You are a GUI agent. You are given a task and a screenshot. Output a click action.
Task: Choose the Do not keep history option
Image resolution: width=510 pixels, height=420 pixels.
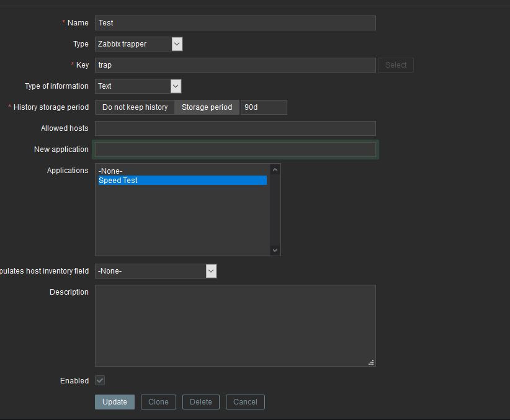(135, 107)
